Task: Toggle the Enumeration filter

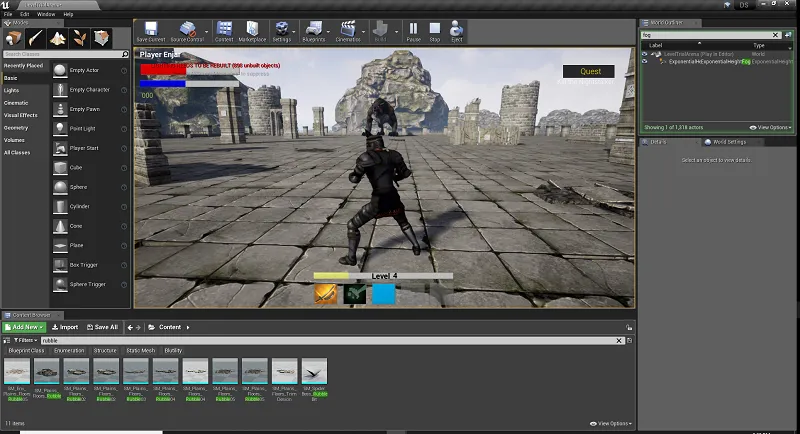Action: pyautogui.click(x=69, y=351)
